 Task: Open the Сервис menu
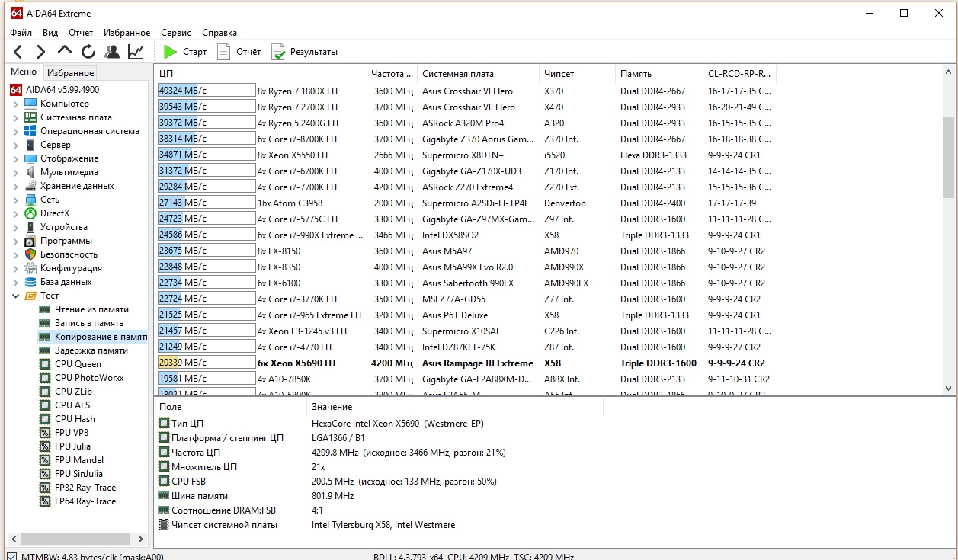pos(176,33)
